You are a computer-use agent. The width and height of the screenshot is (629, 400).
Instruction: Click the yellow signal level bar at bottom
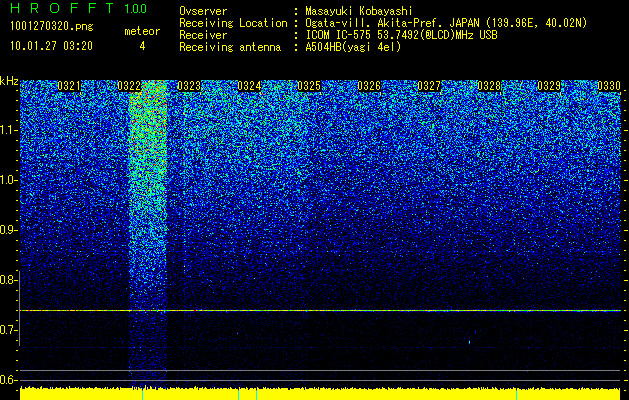click(320, 394)
